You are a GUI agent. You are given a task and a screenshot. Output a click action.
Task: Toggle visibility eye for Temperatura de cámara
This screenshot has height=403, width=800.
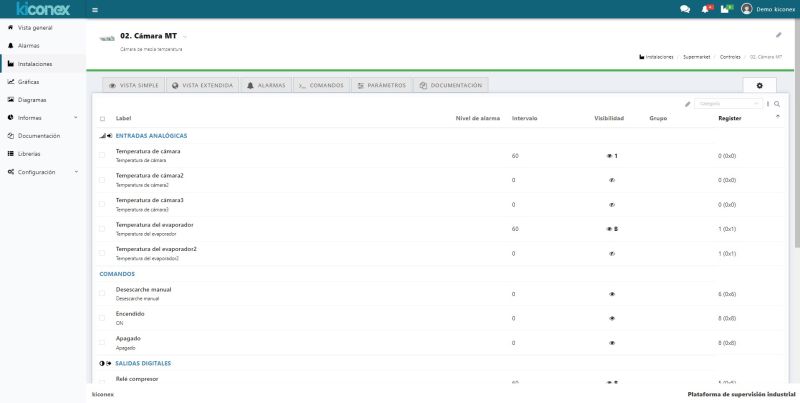click(x=609, y=156)
